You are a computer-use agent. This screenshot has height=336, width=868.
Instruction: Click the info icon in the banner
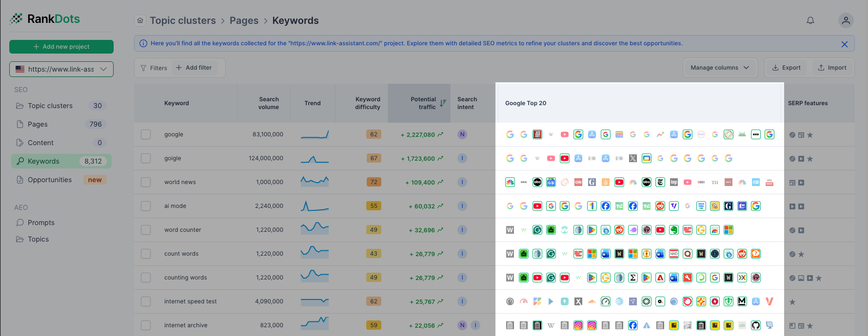point(143,43)
